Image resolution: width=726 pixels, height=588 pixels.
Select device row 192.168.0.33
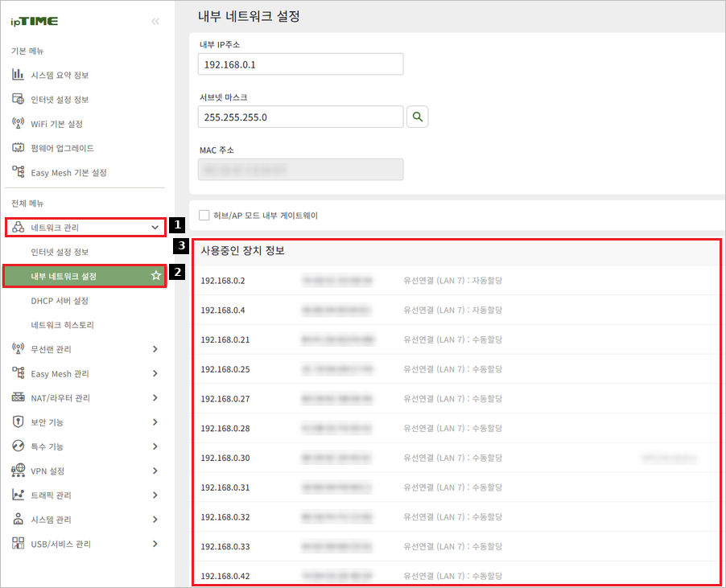[456, 547]
